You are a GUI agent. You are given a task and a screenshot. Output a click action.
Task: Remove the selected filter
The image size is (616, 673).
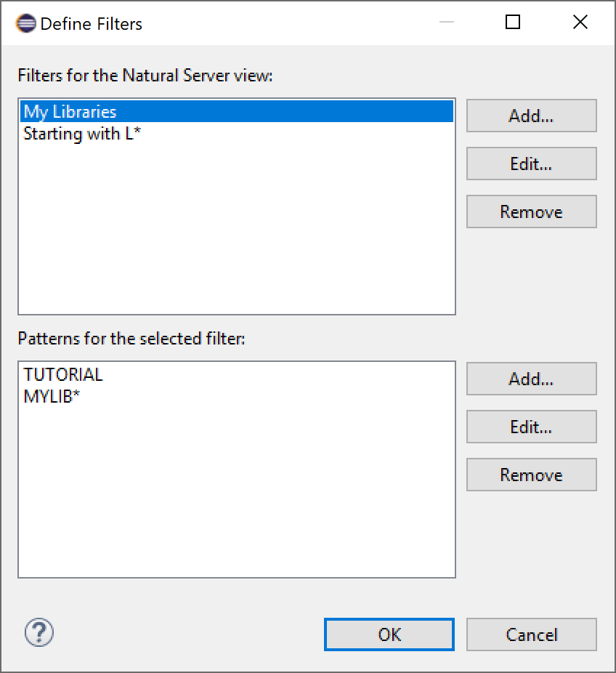pos(531,211)
